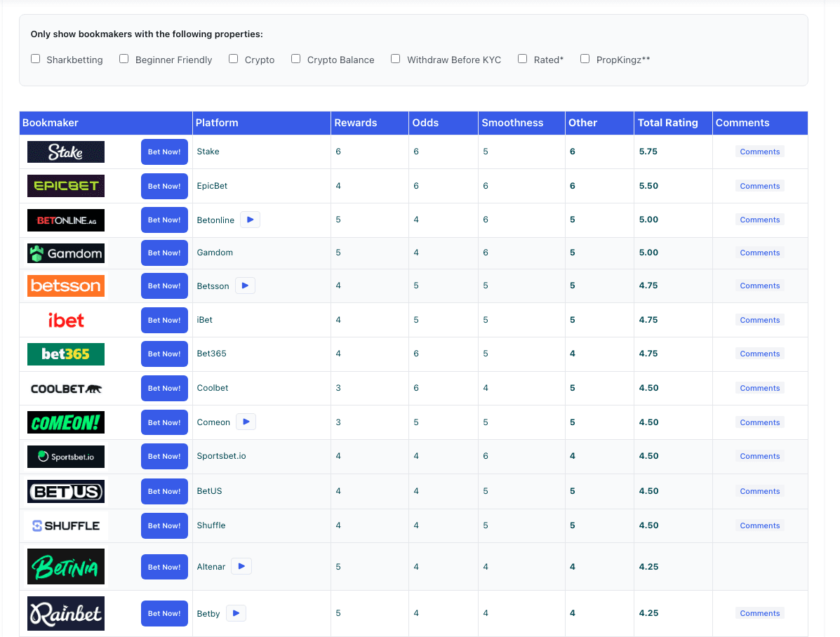Toggle the Crypto Balance checkbox
Screen dimensions: 840x637
(x=295, y=59)
